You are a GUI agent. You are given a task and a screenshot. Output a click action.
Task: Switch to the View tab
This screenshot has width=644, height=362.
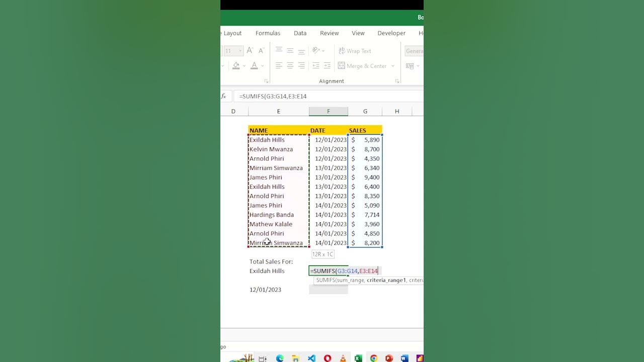[358, 33]
